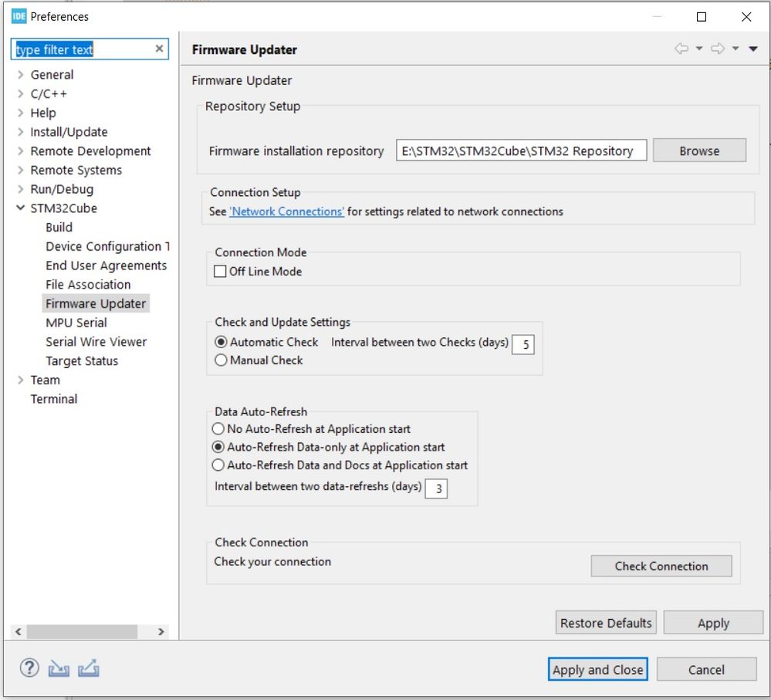771x700 pixels.
Task: Open End User Agreements page
Action: tap(107, 265)
